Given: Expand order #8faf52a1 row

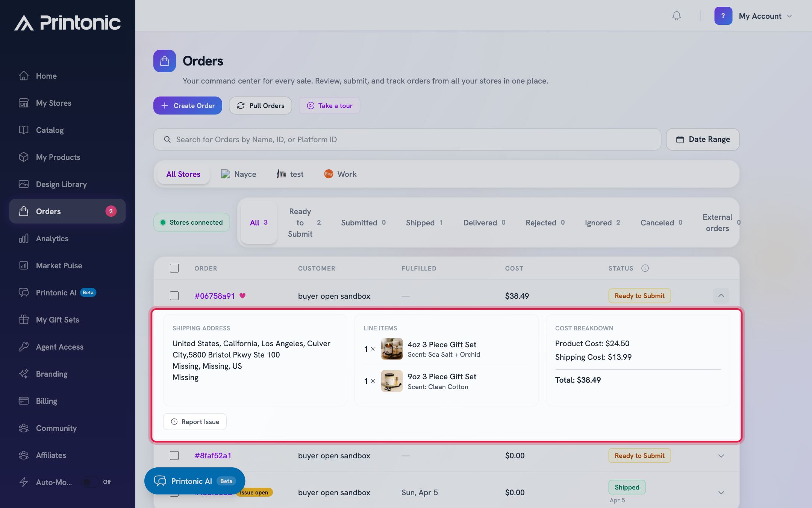Looking at the screenshot, I should (721, 456).
